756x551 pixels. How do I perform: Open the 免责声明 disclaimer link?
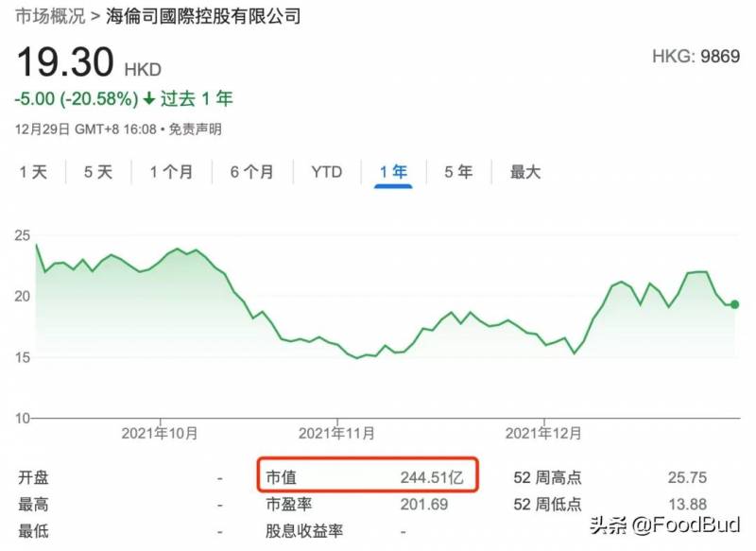pos(195,129)
